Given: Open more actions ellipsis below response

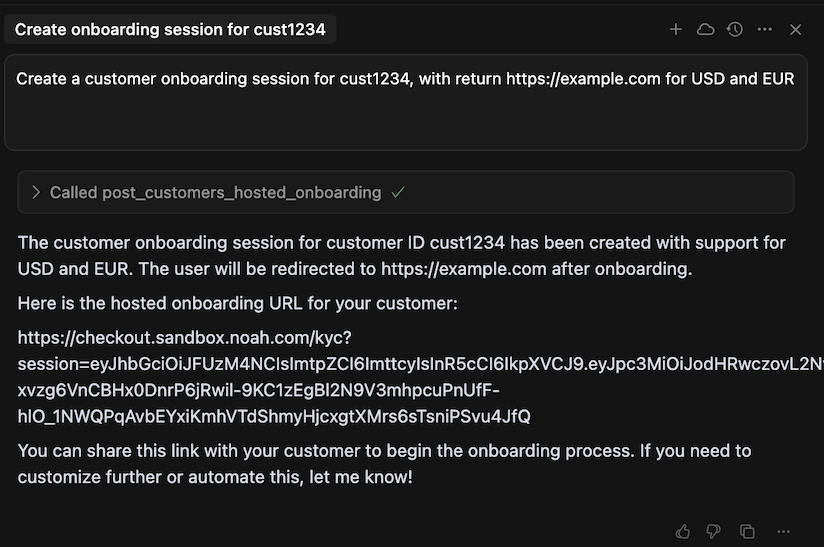Looking at the screenshot, I should [784, 531].
